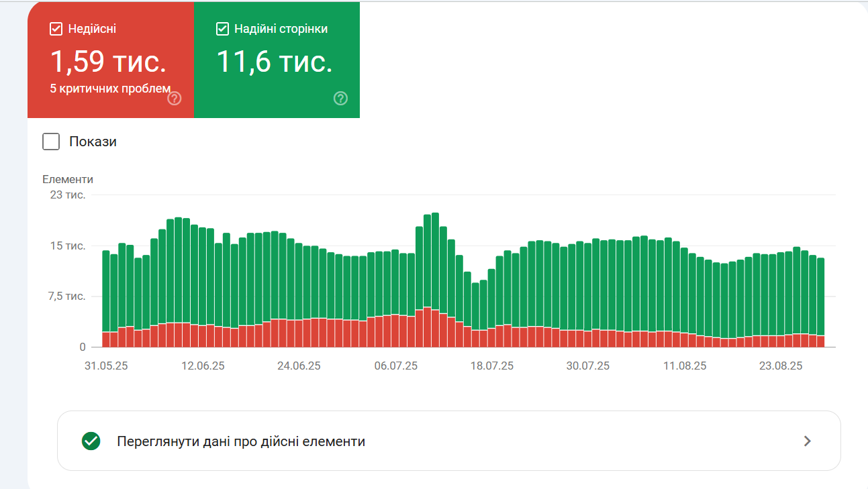Screen dimensions: 868x489
Task: Enable the Покази checkbox
Action: pos(51,142)
